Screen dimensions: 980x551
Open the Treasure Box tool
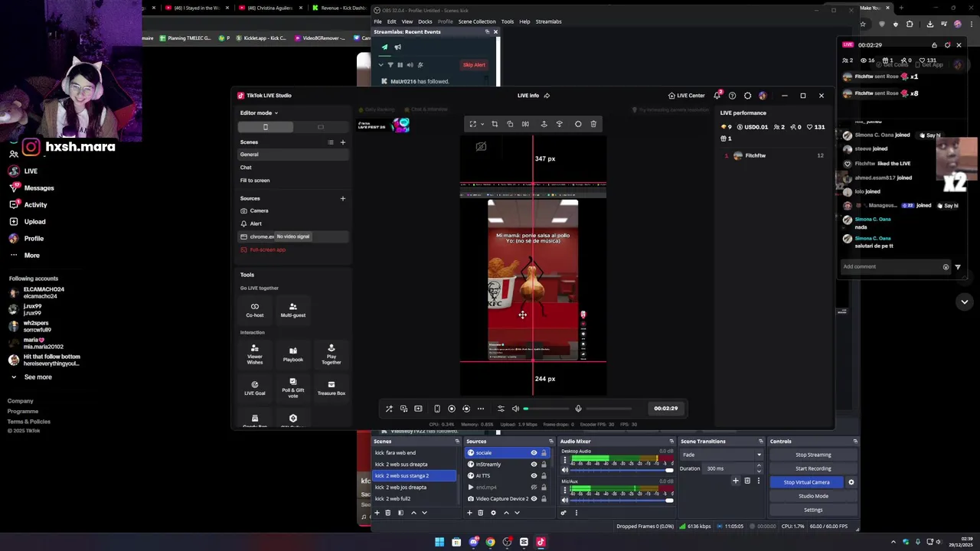[x=331, y=388]
